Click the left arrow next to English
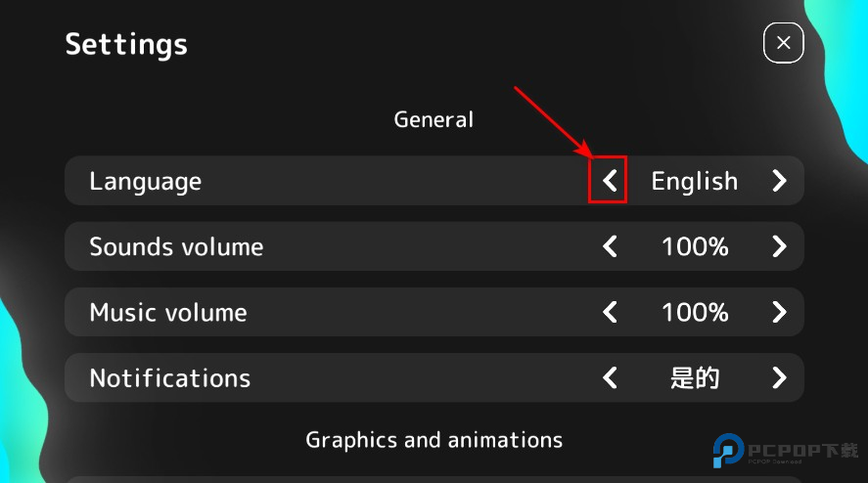 pyautogui.click(x=610, y=181)
